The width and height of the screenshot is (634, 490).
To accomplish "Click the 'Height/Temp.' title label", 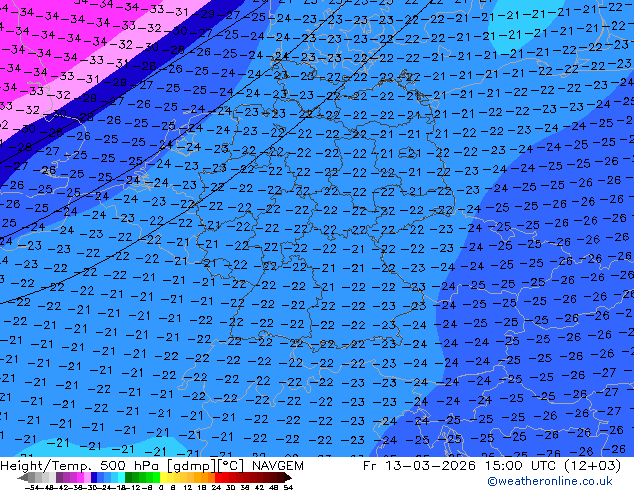I will pos(46,466).
